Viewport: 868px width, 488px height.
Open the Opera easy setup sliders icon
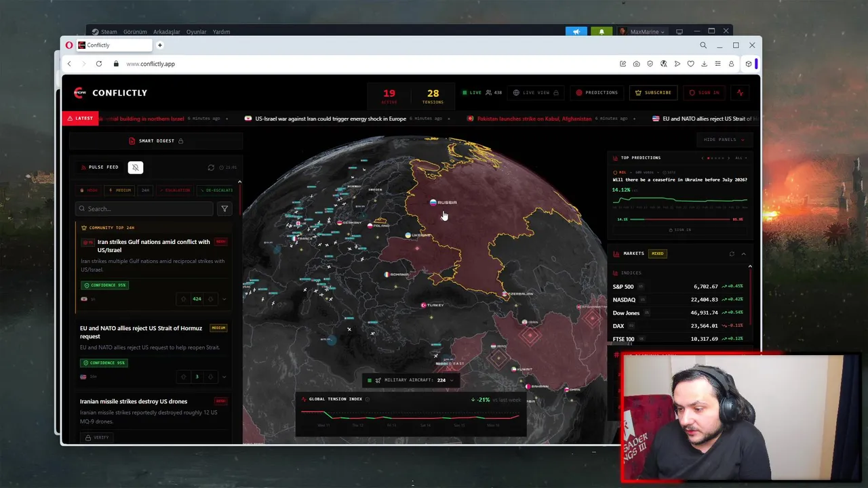click(x=717, y=64)
